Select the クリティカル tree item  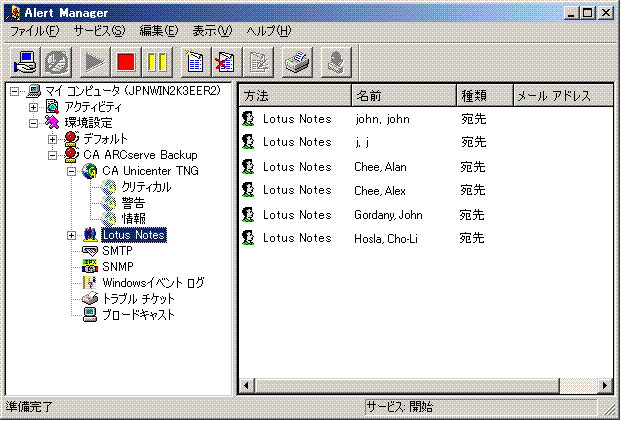pyautogui.click(x=146, y=187)
